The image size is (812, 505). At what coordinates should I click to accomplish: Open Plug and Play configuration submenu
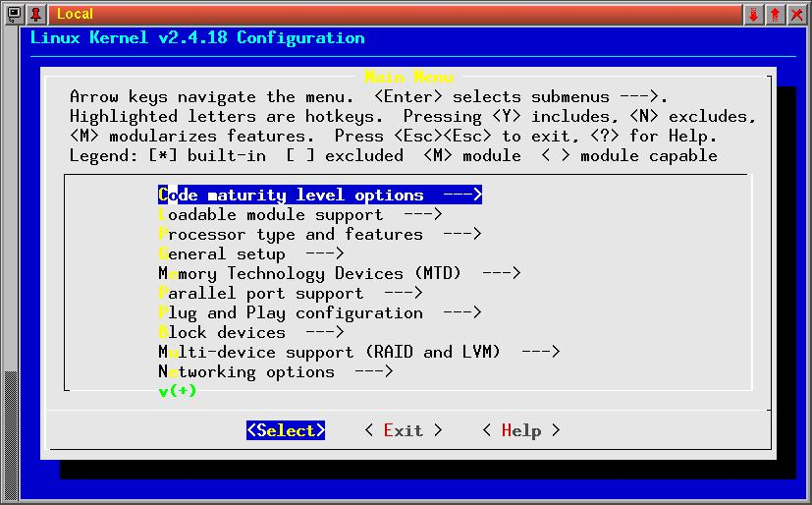click(x=320, y=312)
